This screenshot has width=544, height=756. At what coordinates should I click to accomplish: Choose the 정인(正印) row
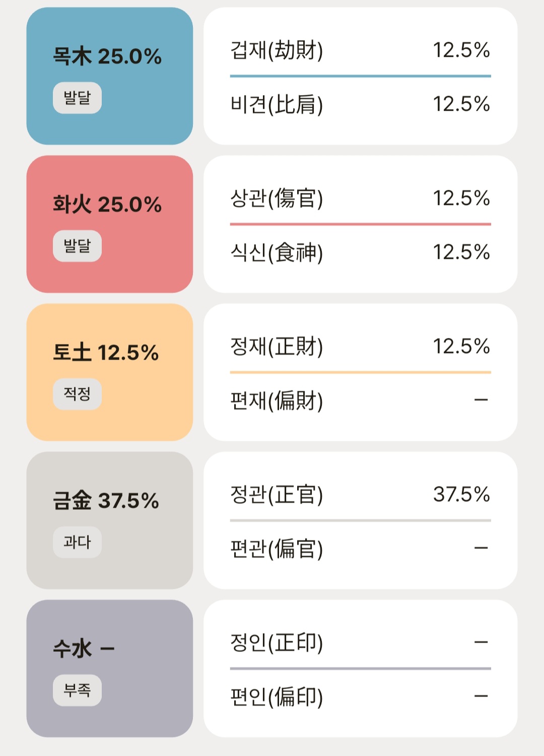click(x=360, y=642)
